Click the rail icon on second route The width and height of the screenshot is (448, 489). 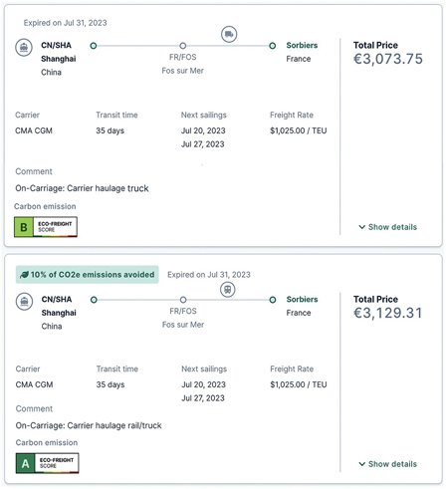[228, 290]
